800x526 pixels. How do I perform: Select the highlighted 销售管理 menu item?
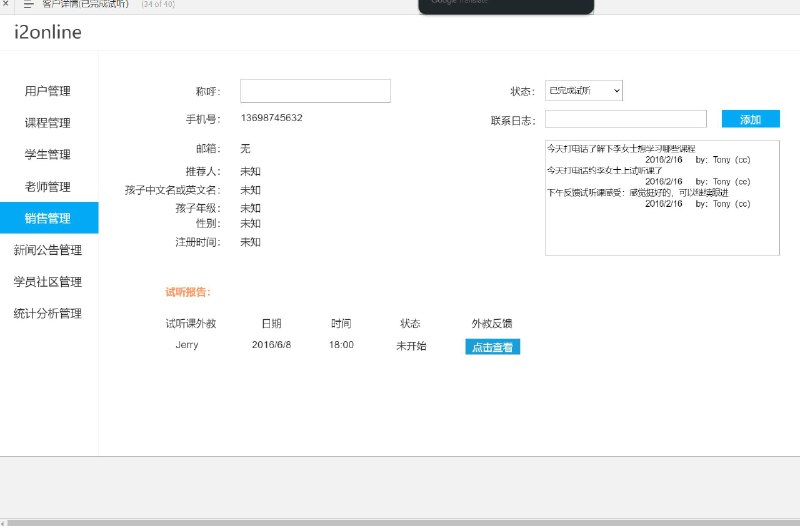pyautogui.click(x=49, y=218)
